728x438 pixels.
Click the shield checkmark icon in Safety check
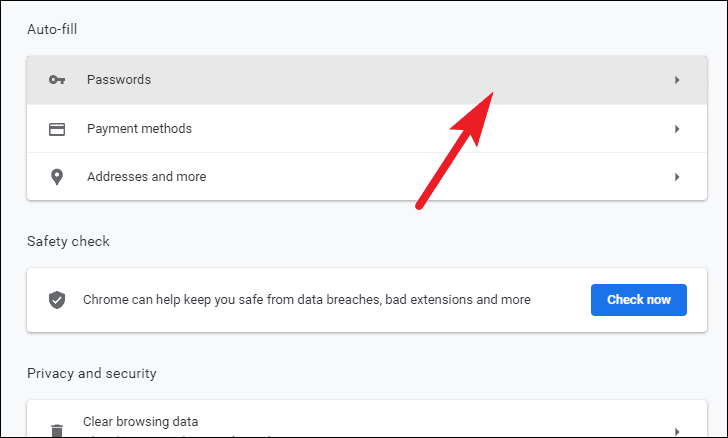57,300
